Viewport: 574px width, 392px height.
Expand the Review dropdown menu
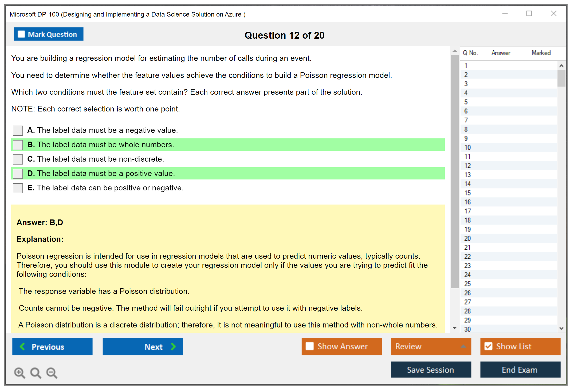point(463,346)
